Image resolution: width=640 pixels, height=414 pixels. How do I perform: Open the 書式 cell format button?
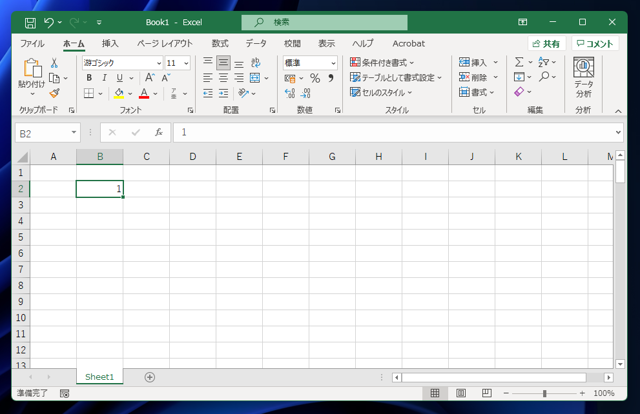pos(476,92)
